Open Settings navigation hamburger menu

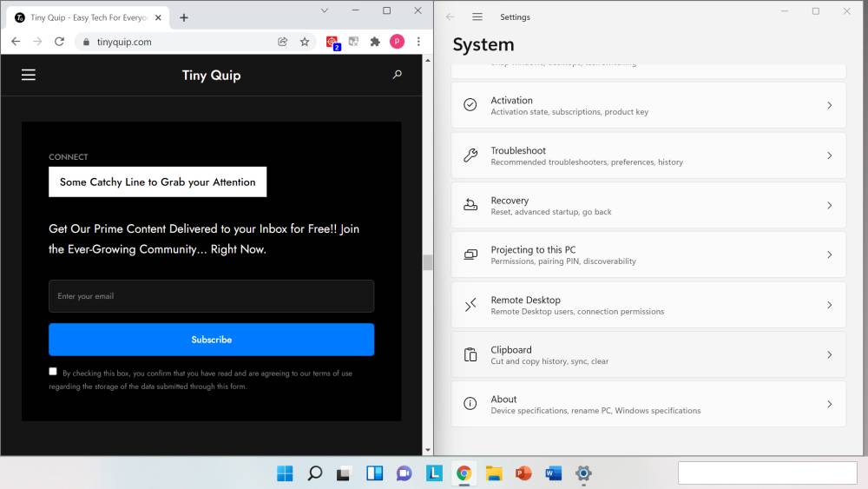point(477,17)
